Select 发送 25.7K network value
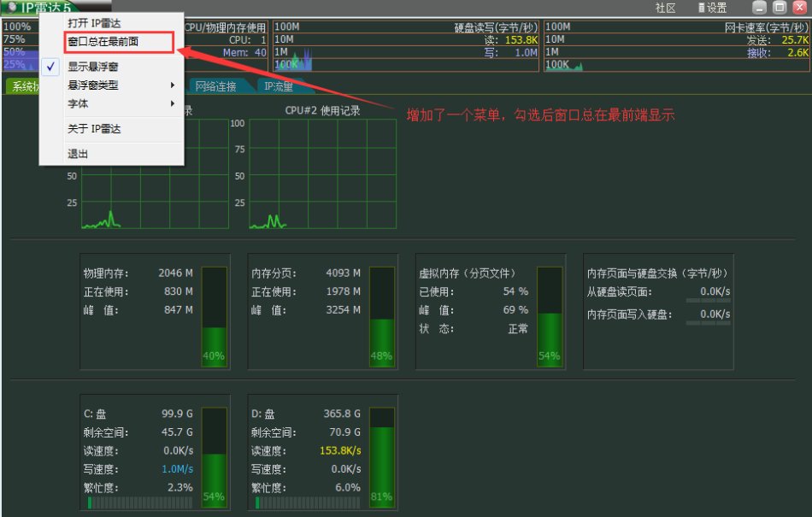Viewport: 812px width, 517px height. click(x=795, y=40)
